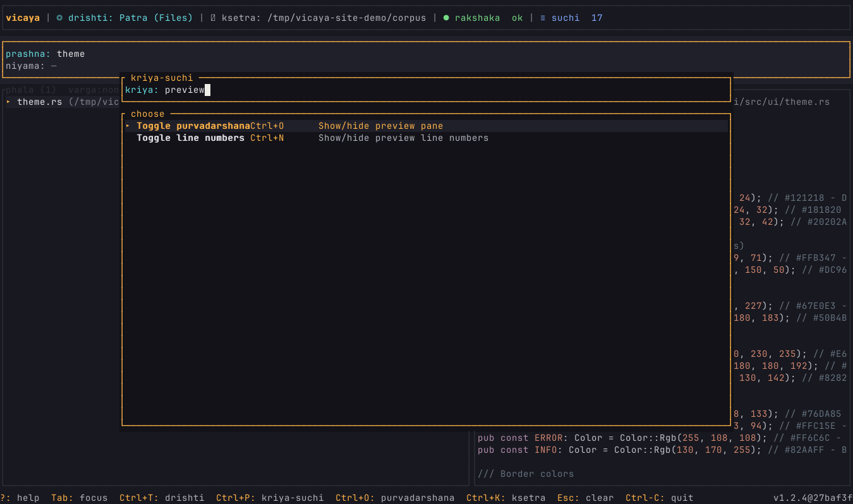Image resolution: width=853 pixels, height=504 pixels.
Task: Click 'Ctrl+P: kriya-suchi' in status bar
Action: (x=270, y=498)
